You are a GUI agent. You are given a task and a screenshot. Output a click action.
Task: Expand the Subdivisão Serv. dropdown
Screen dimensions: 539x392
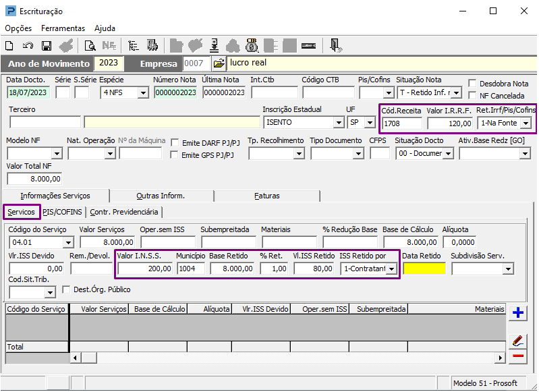click(x=508, y=269)
